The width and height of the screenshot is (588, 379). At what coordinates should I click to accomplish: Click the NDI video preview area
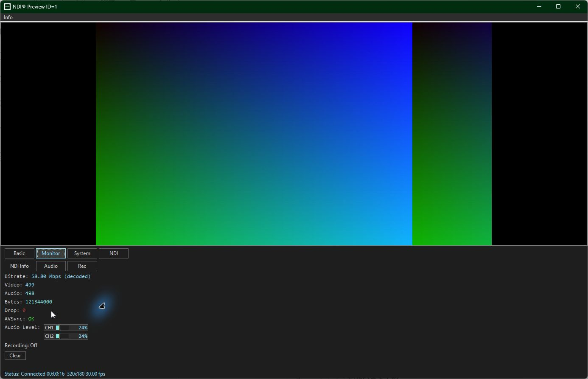pyautogui.click(x=294, y=134)
